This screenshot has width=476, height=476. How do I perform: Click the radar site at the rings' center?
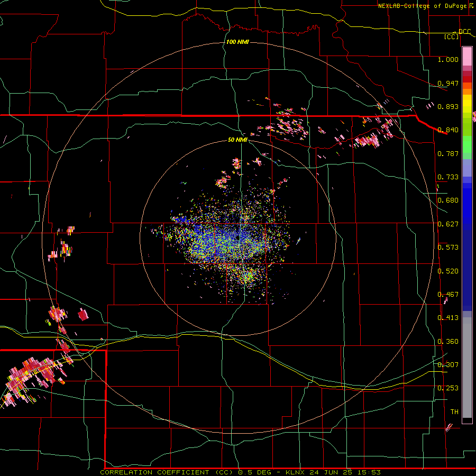tap(237, 237)
